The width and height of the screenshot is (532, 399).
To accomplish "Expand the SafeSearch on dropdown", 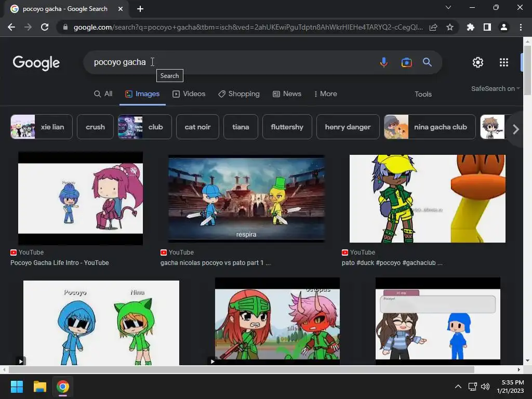I will coord(495,88).
